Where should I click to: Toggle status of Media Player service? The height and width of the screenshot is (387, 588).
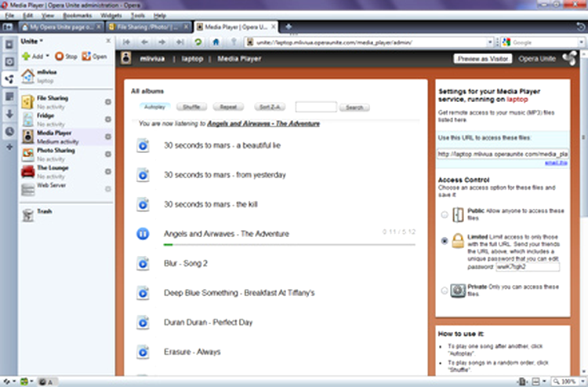(x=108, y=137)
